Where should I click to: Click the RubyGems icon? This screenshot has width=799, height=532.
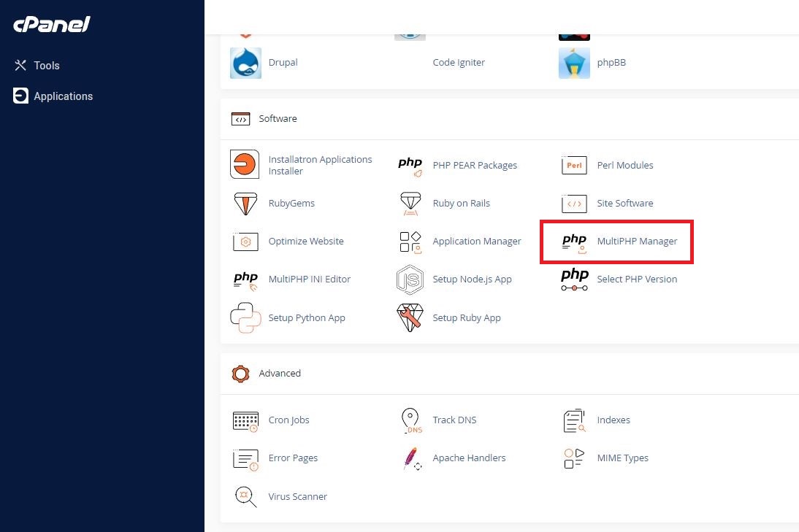tap(245, 203)
